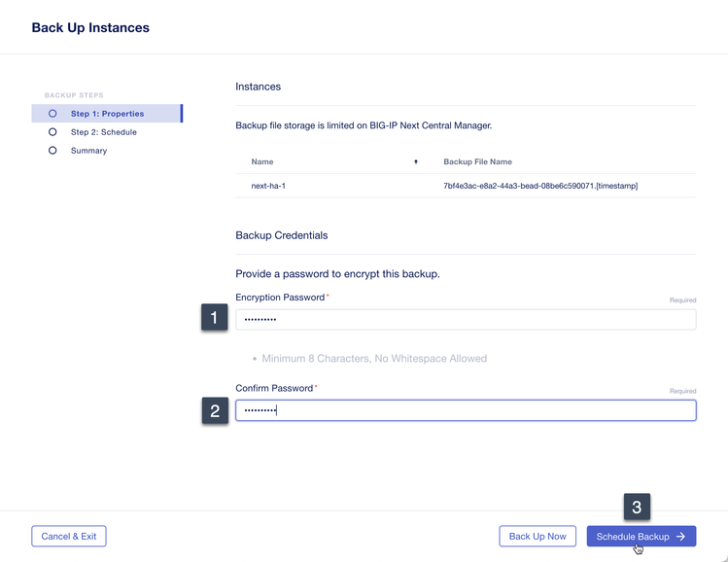Click the number 3 callout badge
This screenshot has width=728, height=562.
click(x=637, y=507)
